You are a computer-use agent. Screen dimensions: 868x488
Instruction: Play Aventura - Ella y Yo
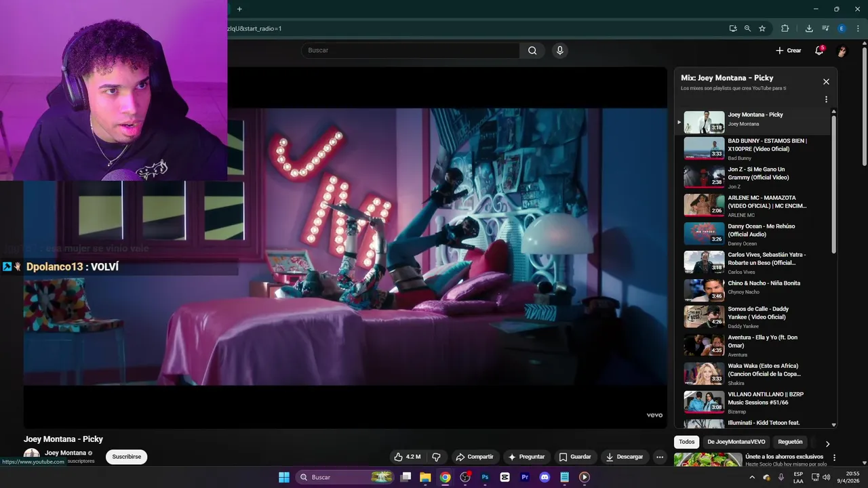point(753,346)
